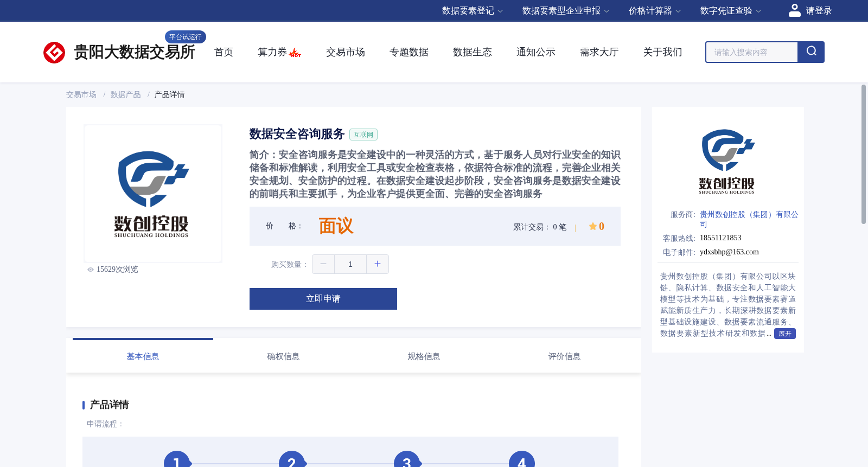868x467 pixels.
Task: Open the 数据要素型企业申报 dropdown
Action: [x=566, y=11]
